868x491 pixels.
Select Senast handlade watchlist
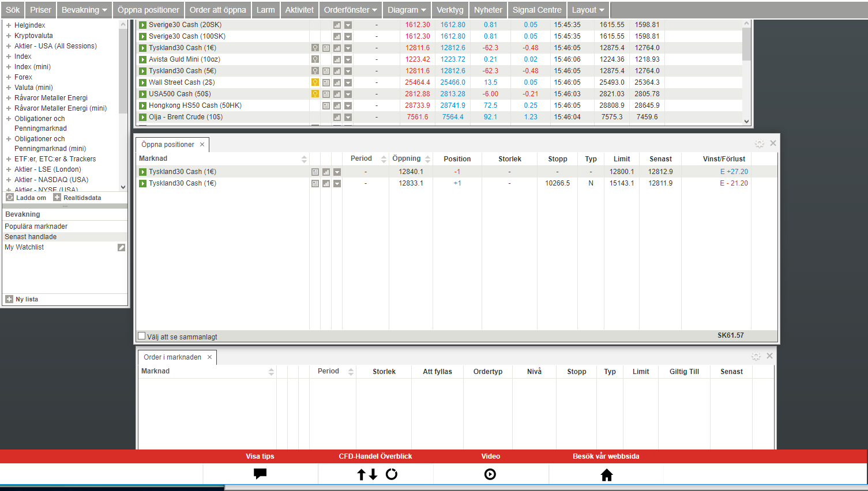tap(31, 237)
